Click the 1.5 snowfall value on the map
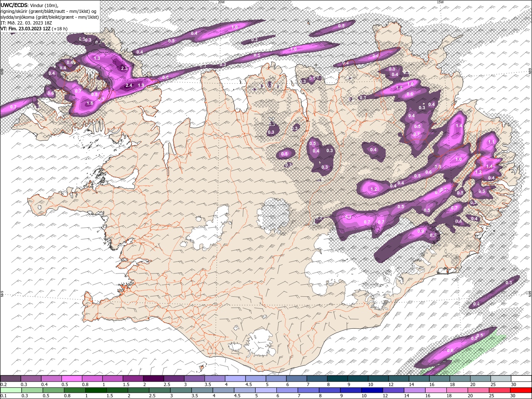Viewport: 532px width, 399px height. 399,88
